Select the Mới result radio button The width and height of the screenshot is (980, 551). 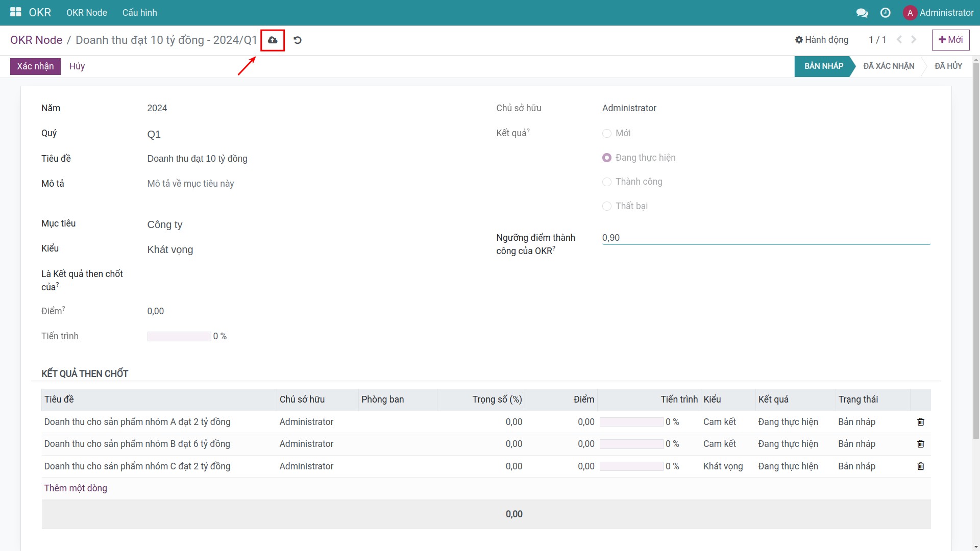point(607,133)
